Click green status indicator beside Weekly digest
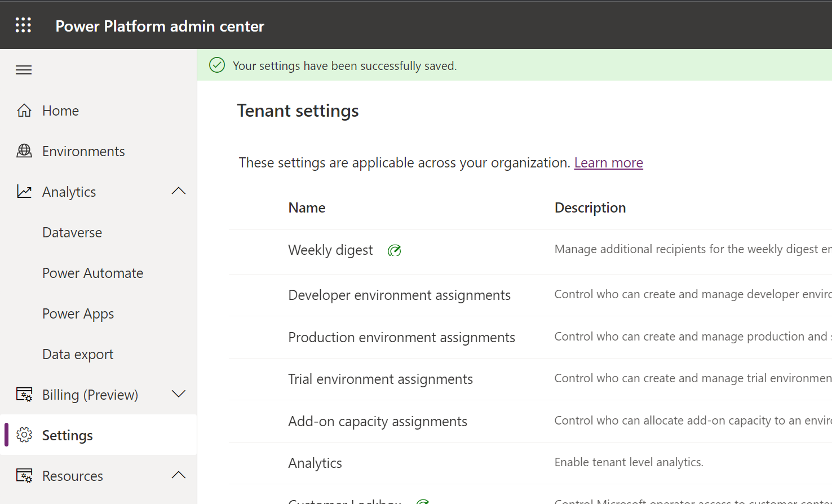 click(x=394, y=250)
